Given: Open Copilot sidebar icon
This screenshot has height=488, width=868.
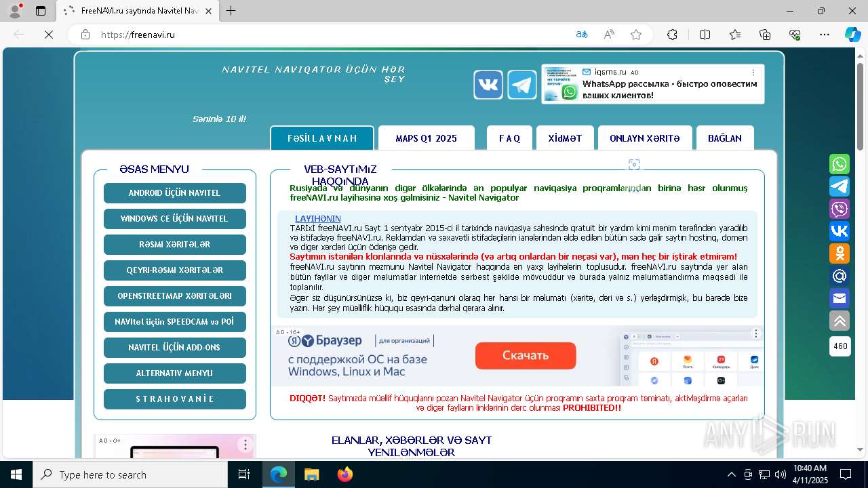Looking at the screenshot, I should click(852, 35).
